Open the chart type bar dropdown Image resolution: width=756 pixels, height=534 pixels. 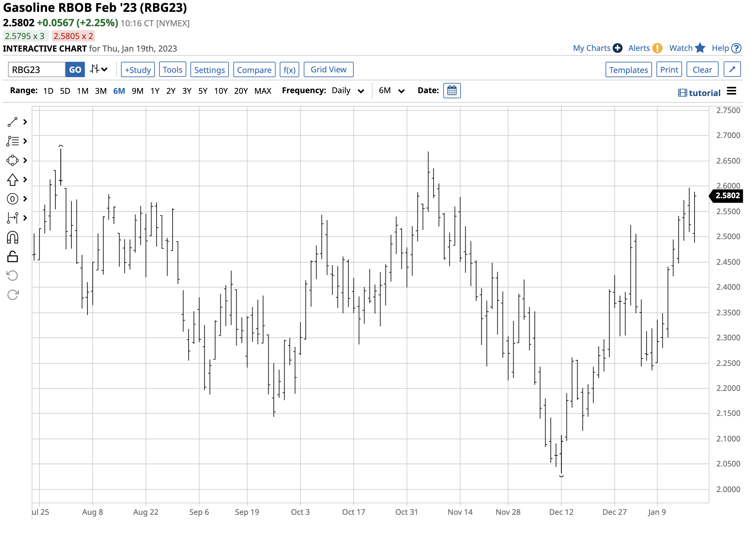pyautogui.click(x=99, y=69)
